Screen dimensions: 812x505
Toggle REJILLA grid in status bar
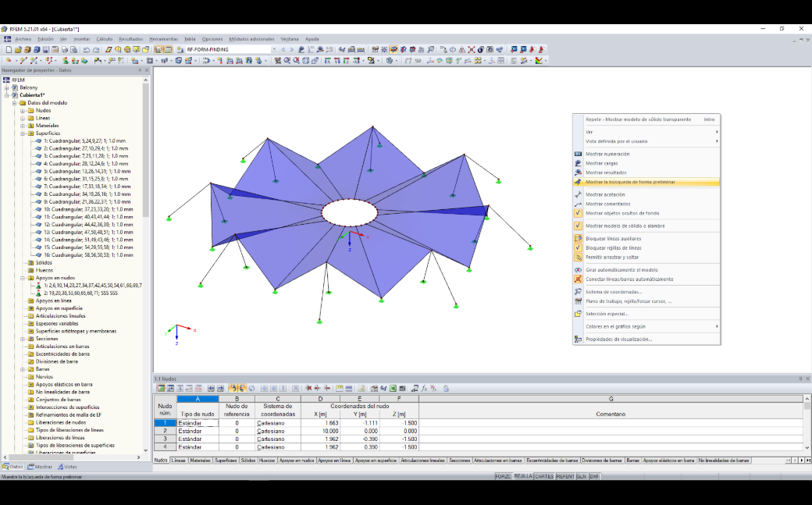coord(522,477)
